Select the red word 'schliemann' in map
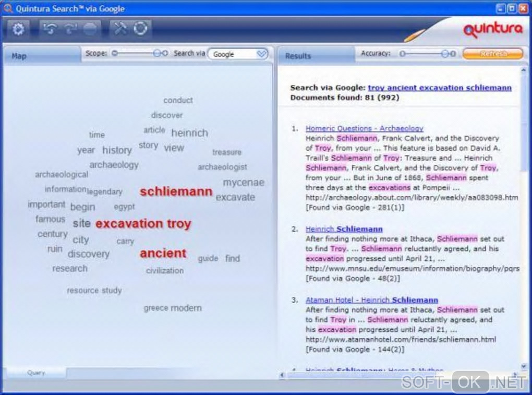This screenshot has height=395, width=532. (176, 191)
